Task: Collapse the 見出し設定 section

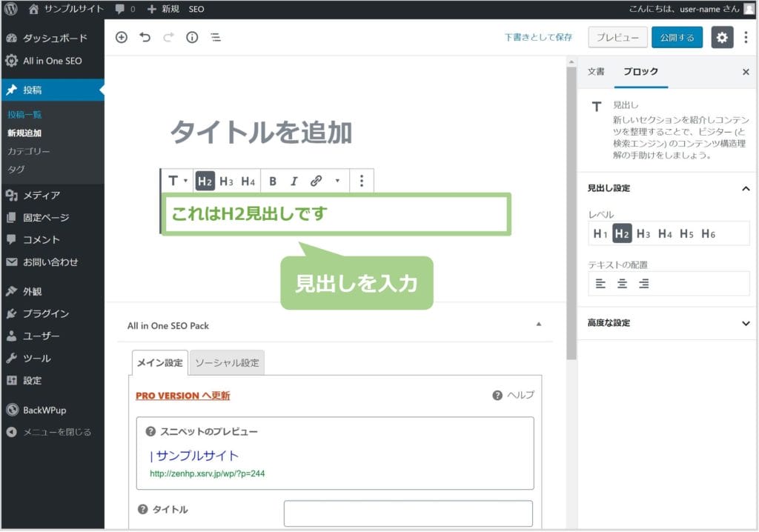Action: tap(746, 188)
